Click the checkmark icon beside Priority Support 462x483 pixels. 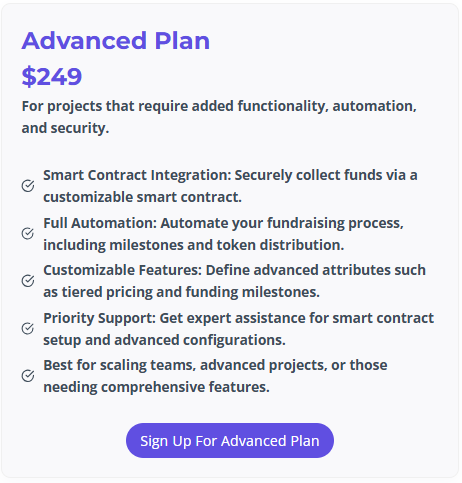click(x=28, y=328)
